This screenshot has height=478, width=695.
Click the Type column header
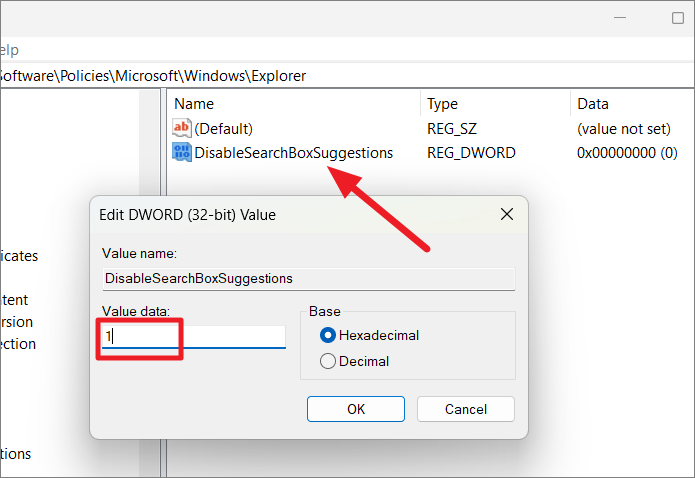[442, 104]
